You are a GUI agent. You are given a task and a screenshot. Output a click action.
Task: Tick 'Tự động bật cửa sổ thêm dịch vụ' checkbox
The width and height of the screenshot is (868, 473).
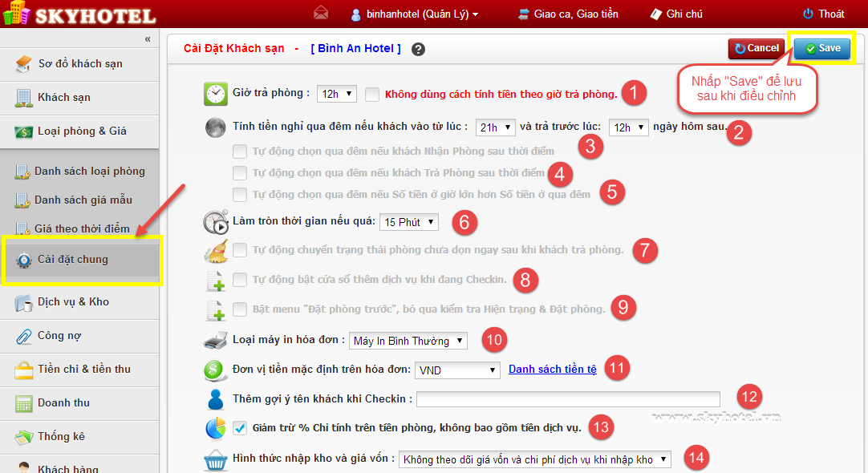pyautogui.click(x=240, y=280)
